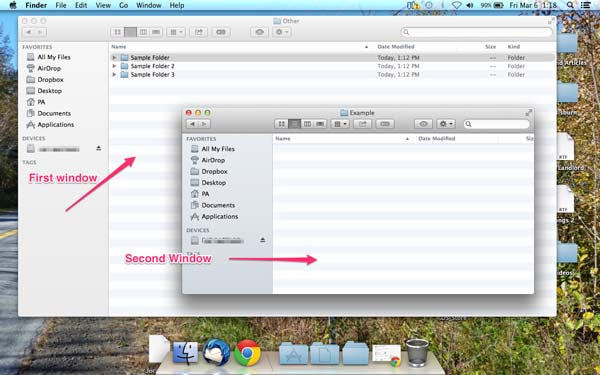Image resolution: width=600 pixels, height=375 pixels.
Task: Switch Example window to column view
Action: [307, 124]
